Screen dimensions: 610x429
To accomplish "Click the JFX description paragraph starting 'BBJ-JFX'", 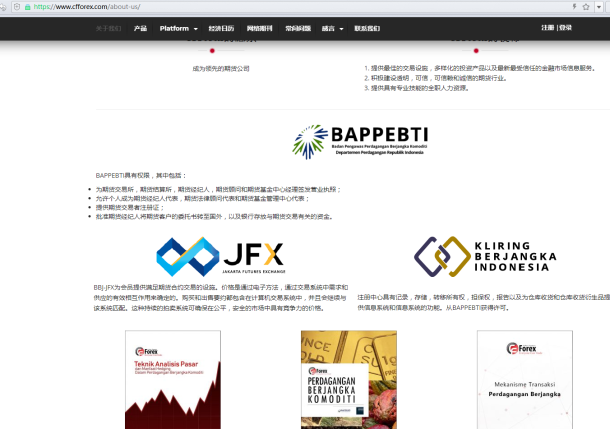I will click(221, 298).
